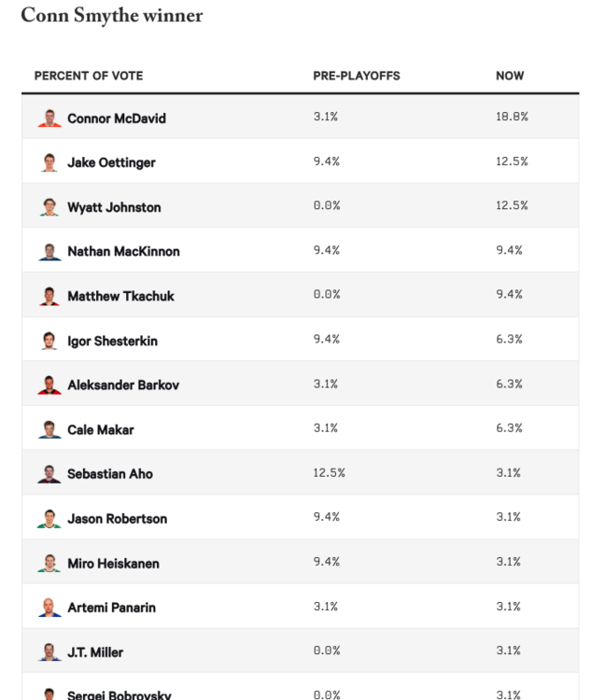Click Jason Robertson's player avatar
The width and height of the screenshot is (605, 700).
coord(49,518)
